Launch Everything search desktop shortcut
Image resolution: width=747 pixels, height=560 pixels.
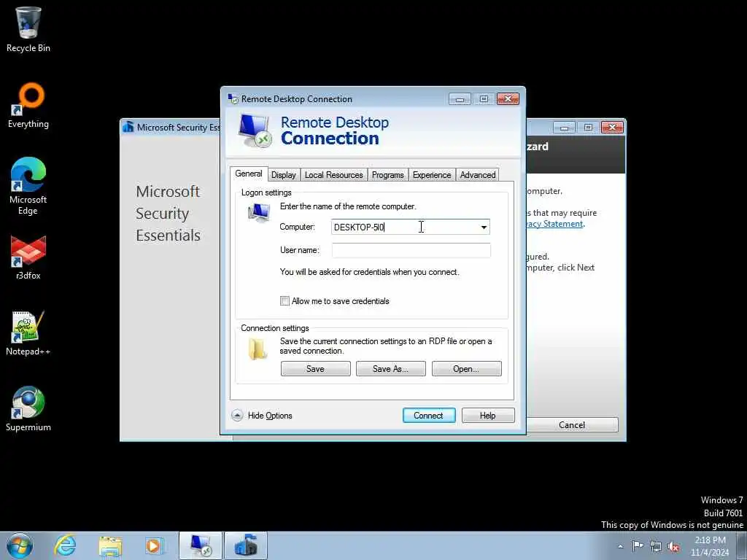click(28, 106)
